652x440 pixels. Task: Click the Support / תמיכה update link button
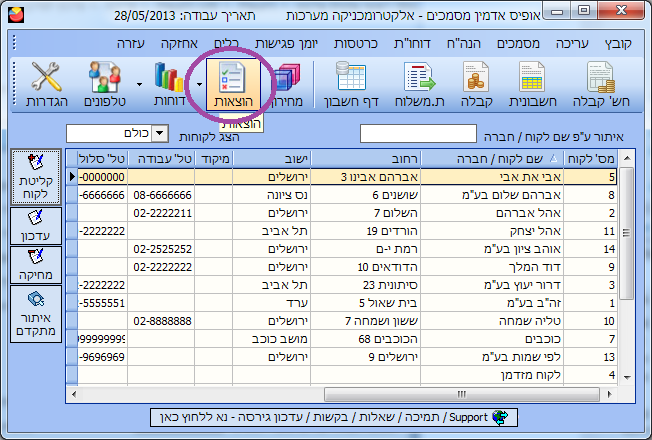pyautogui.click(x=334, y=417)
